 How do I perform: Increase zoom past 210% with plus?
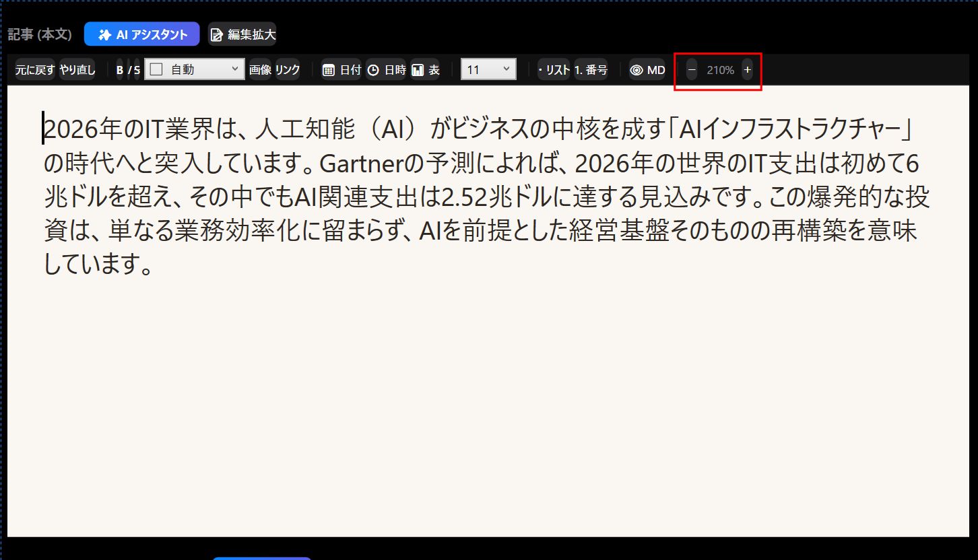(747, 69)
